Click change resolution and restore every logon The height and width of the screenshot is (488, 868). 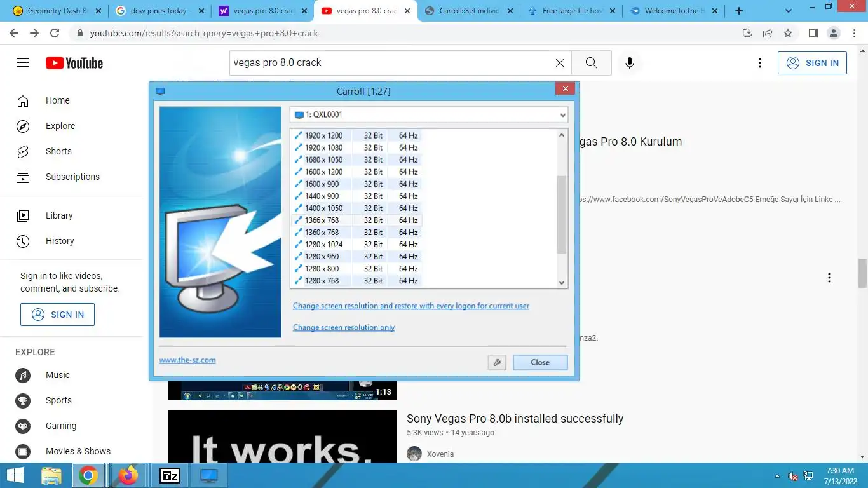point(411,306)
